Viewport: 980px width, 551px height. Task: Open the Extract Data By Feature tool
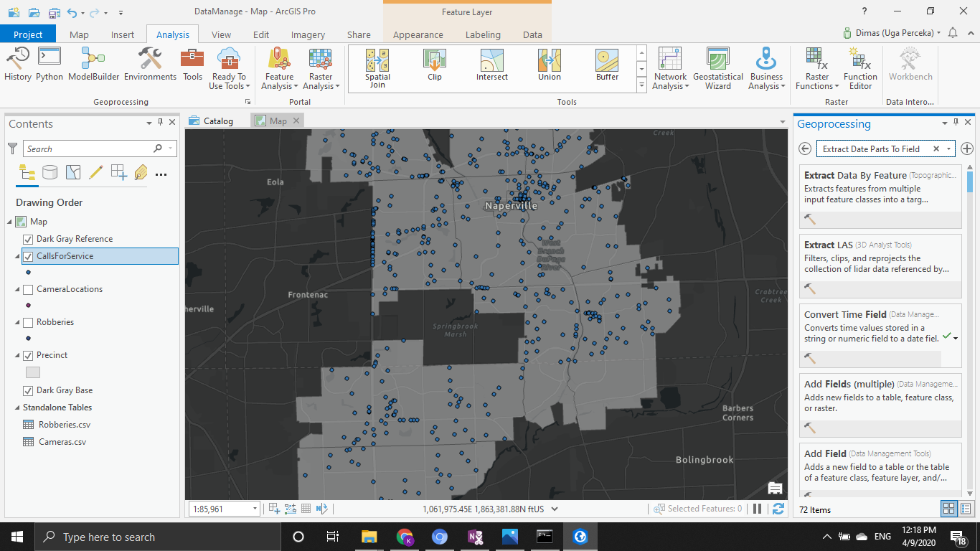click(854, 175)
